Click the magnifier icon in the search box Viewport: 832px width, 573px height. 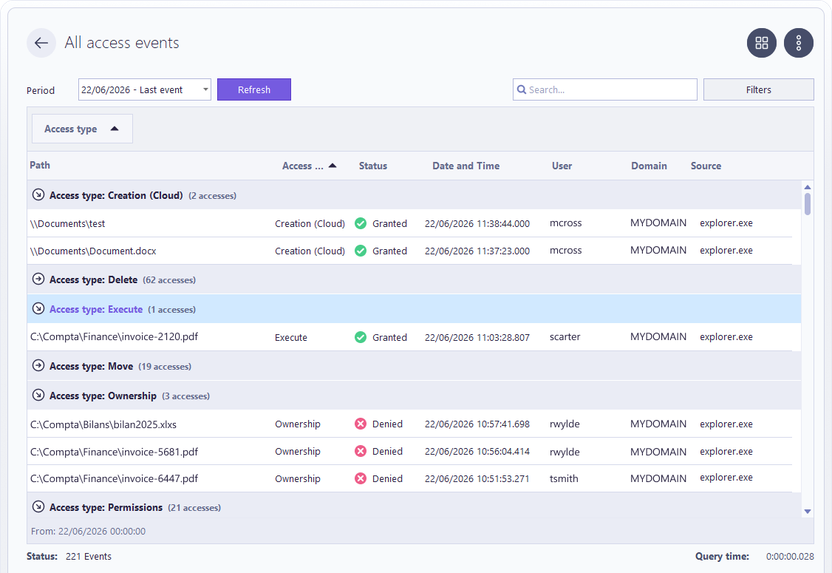[x=522, y=90]
